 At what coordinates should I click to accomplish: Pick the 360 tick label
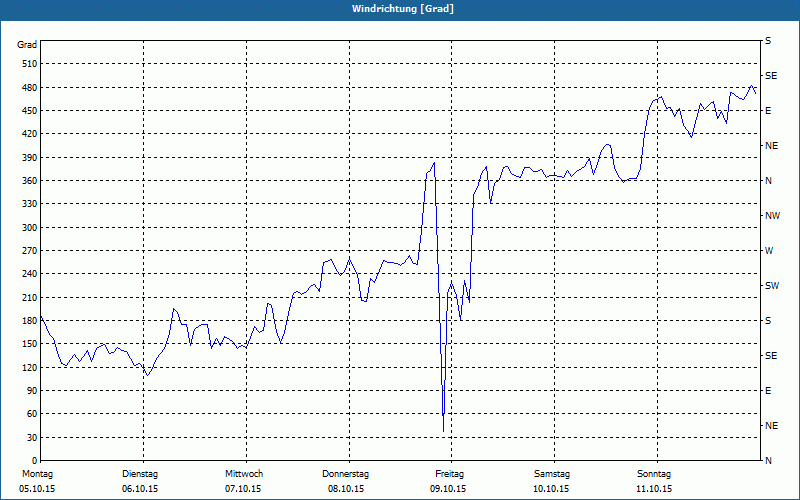(30, 181)
